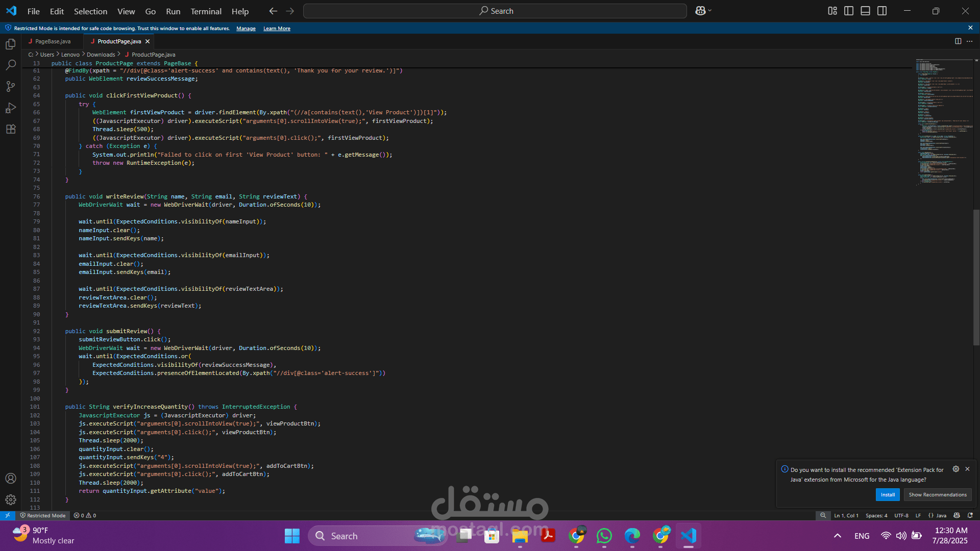980x551 pixels.
Task: Click the command center Search box
Action: point(495,11)
